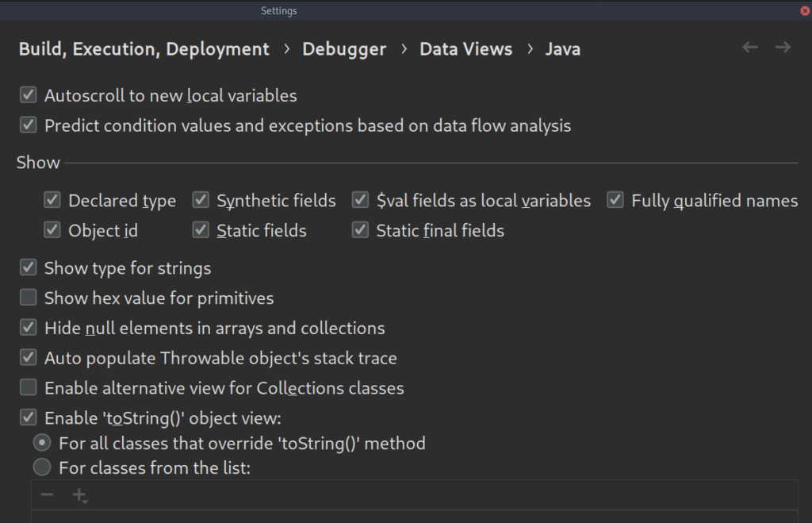Toggle $val fields as local variables
Viewport: 812px width, 523px height.
(360, 200)
